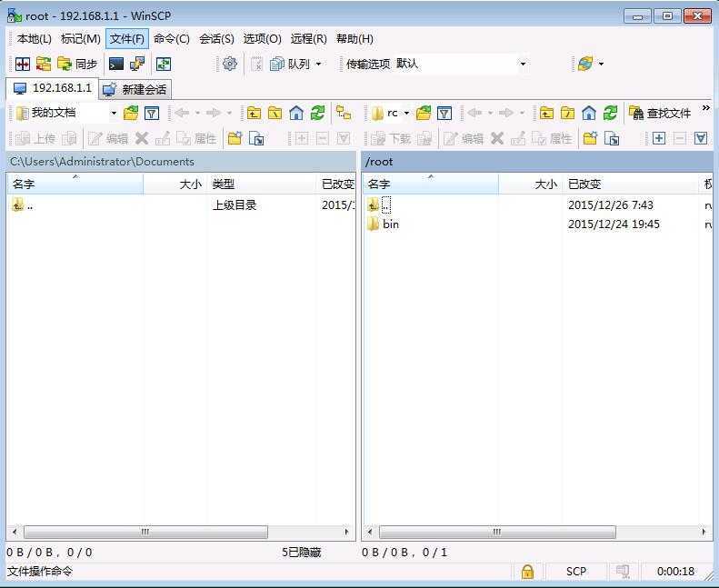Refresh the remote panel with green arrows
The width and height of the screenshot is (719, 588).
(x=610, y=113)
